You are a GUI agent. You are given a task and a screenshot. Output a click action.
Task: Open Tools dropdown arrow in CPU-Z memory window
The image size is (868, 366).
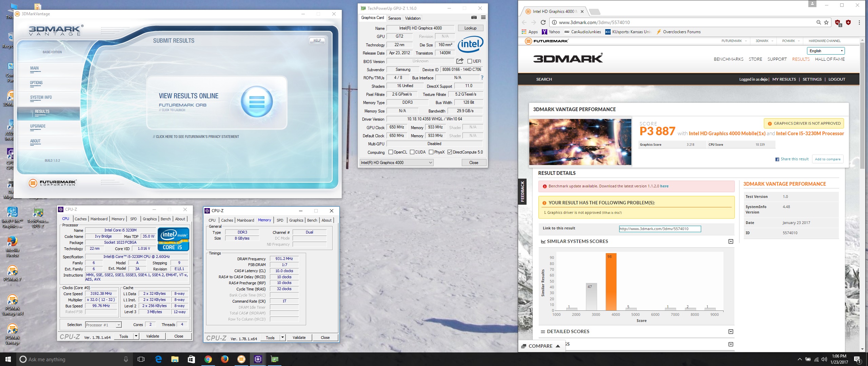point(282,338)
